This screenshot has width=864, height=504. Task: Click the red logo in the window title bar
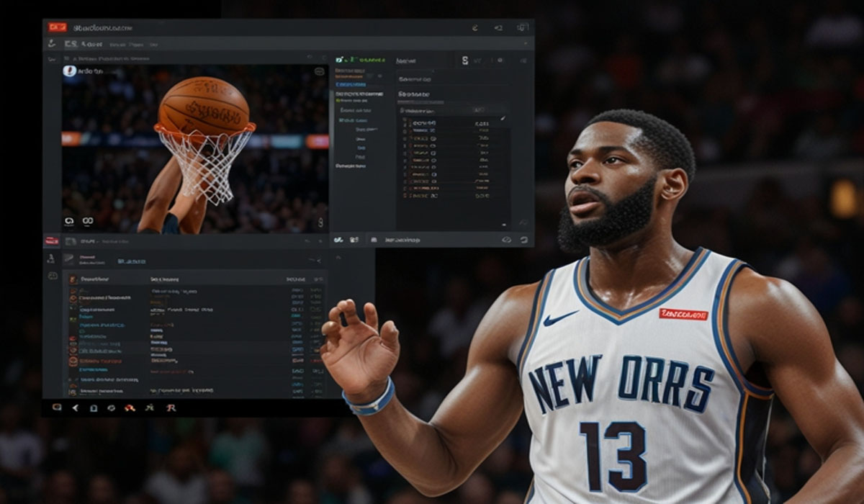pyautogui.click(x=57, y=27)
